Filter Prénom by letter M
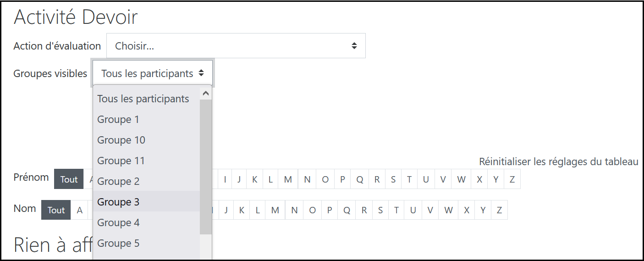 tap(288, 179)
